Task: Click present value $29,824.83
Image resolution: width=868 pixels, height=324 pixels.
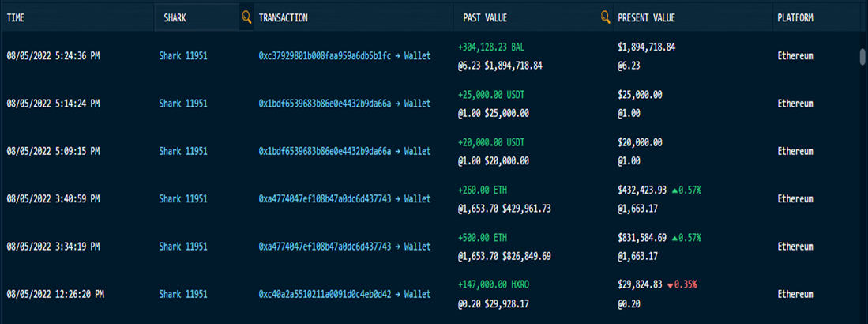Action: 640,284
